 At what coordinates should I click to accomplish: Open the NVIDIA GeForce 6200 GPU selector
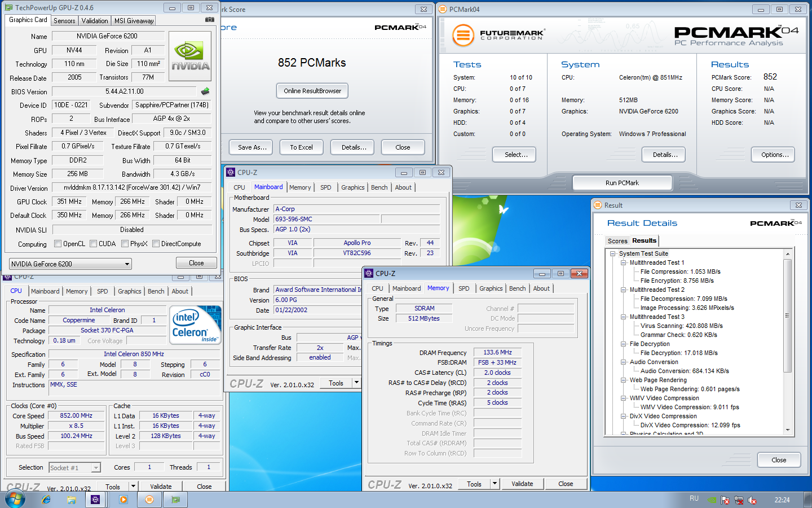pos(70,264)
